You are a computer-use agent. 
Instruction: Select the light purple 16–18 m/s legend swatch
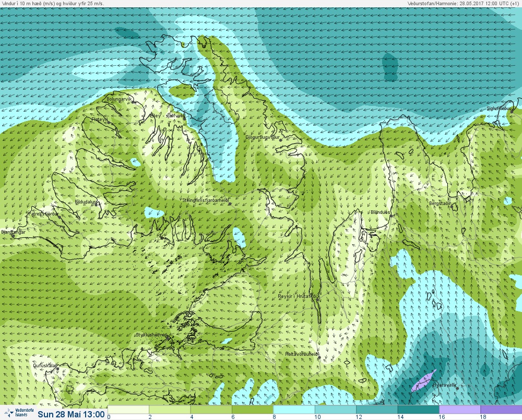460,410
